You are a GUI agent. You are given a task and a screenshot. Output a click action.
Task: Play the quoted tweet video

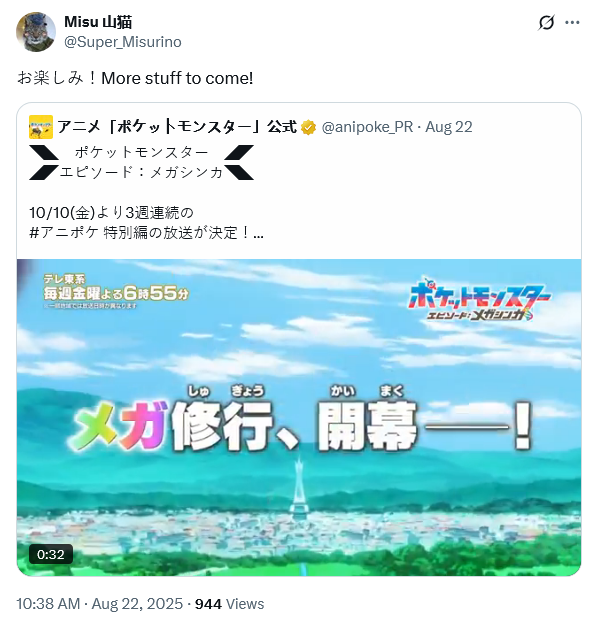coord(299,417)
